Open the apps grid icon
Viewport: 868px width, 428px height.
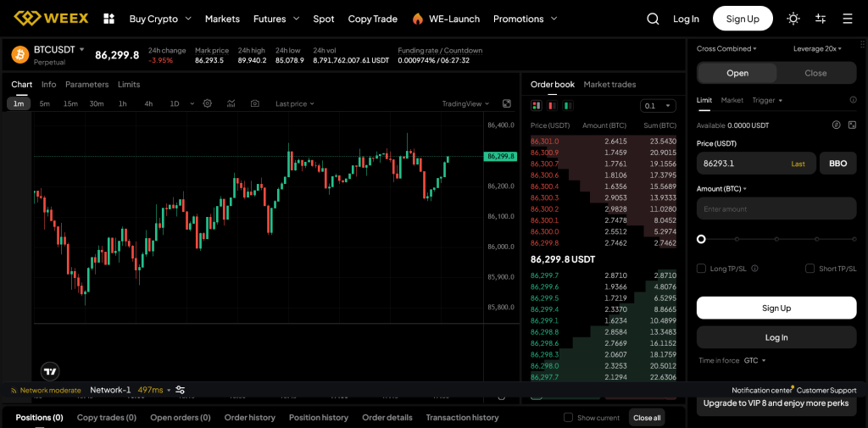(109, 19)
